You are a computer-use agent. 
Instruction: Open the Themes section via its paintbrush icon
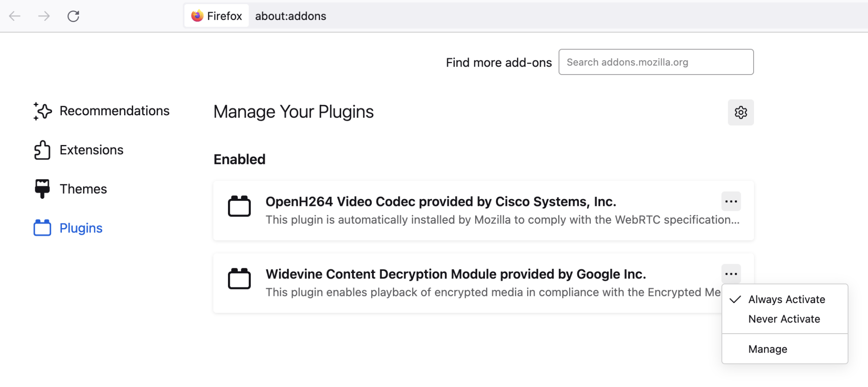coord(42,189)
